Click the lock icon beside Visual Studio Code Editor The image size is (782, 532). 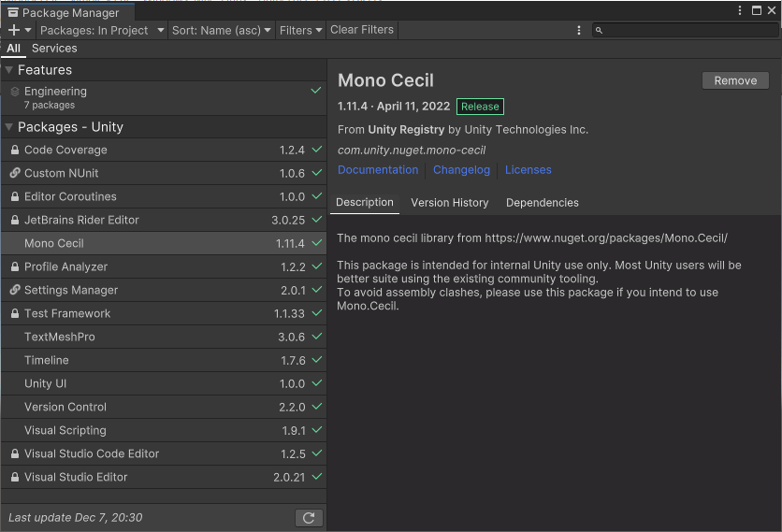(15, 453)
